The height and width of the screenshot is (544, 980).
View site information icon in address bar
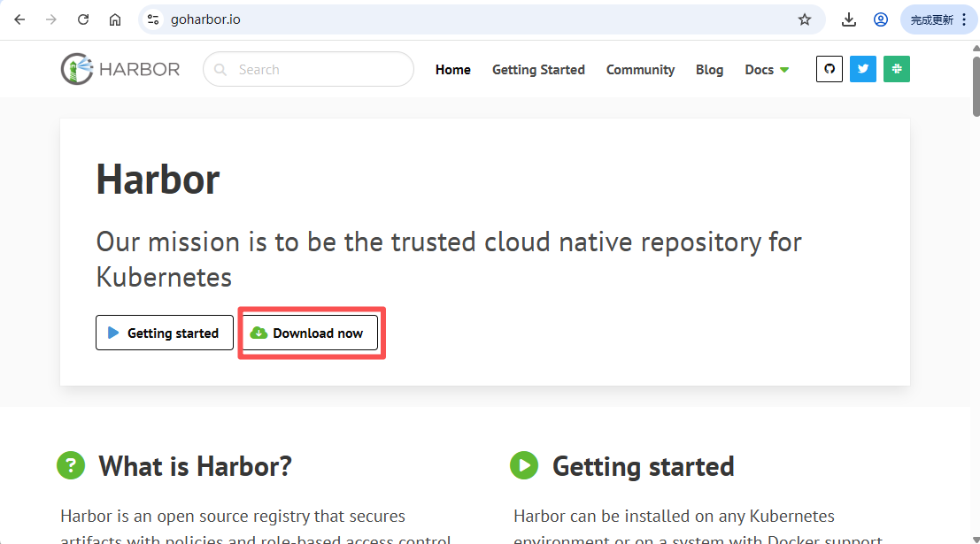tap(153, 19)
